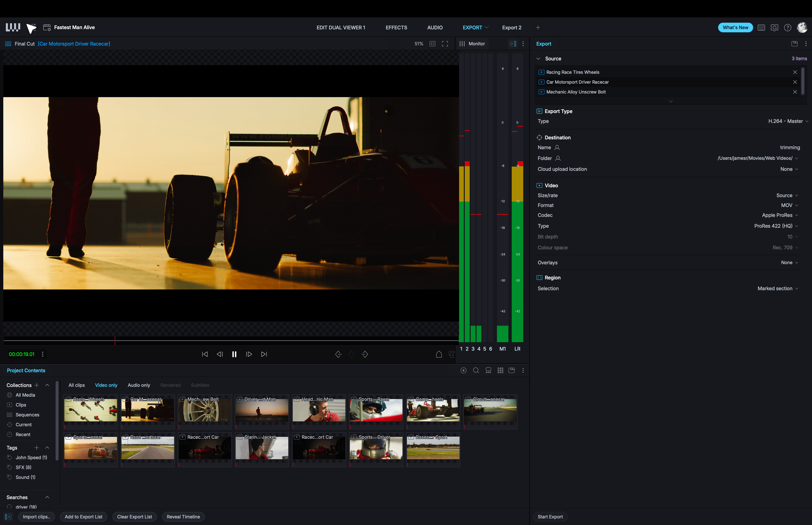Open the Format MOV dropdown
This screenshot has width=812, height=525.
789,205
